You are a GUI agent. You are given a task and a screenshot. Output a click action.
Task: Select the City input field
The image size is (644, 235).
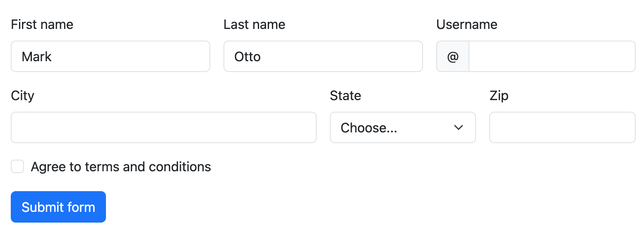click(163, 128)
